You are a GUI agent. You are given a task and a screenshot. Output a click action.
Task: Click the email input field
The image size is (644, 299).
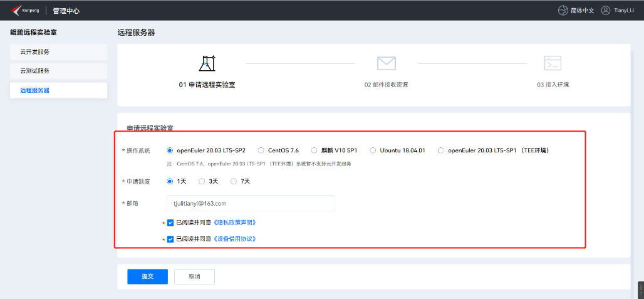251,203
